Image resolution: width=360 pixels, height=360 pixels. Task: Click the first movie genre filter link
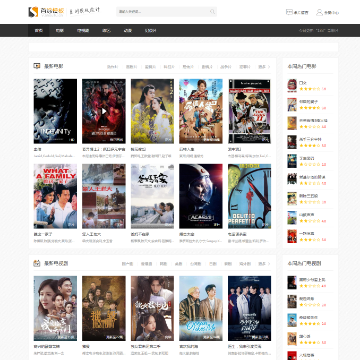(112, 67)
